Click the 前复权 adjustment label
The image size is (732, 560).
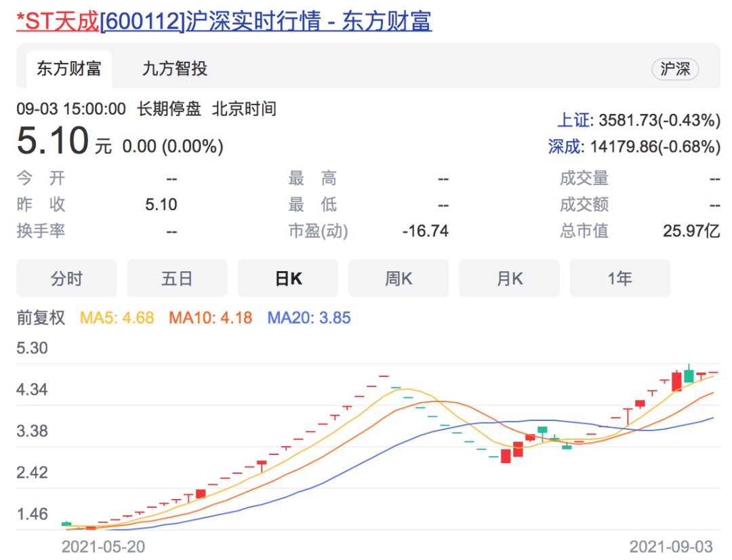click(41, 317)
